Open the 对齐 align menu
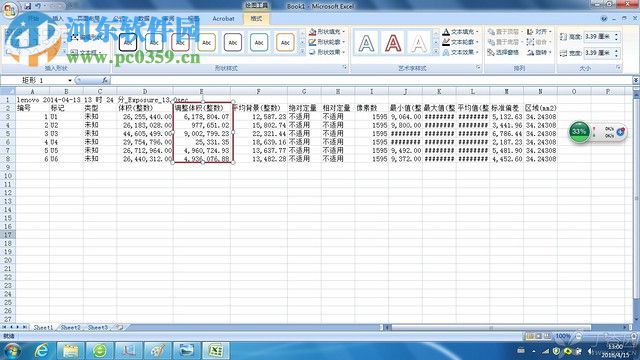The image size is (640, 360). [x=539, y=31]
